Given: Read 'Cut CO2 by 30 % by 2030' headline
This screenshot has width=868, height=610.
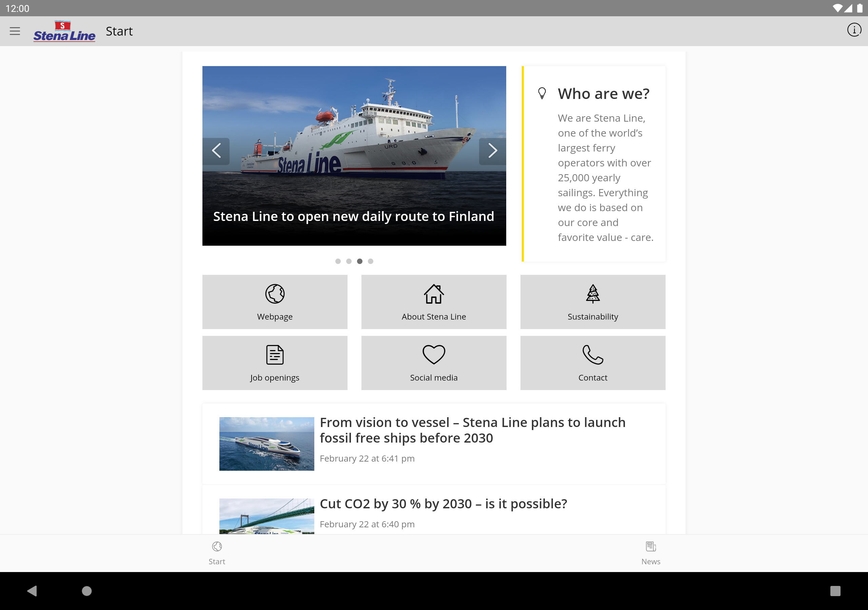Looking at the screenshot, I should (x=443, y=504).
